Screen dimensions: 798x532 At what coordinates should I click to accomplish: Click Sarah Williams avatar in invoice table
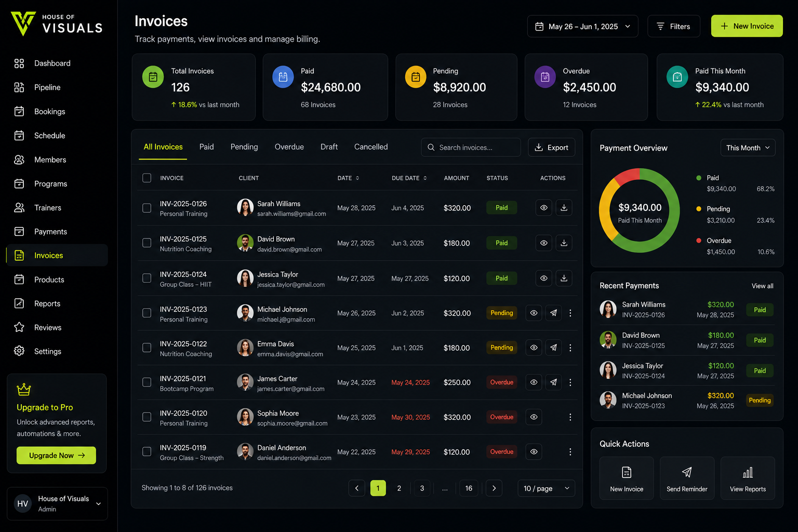[x=245, y=207]
